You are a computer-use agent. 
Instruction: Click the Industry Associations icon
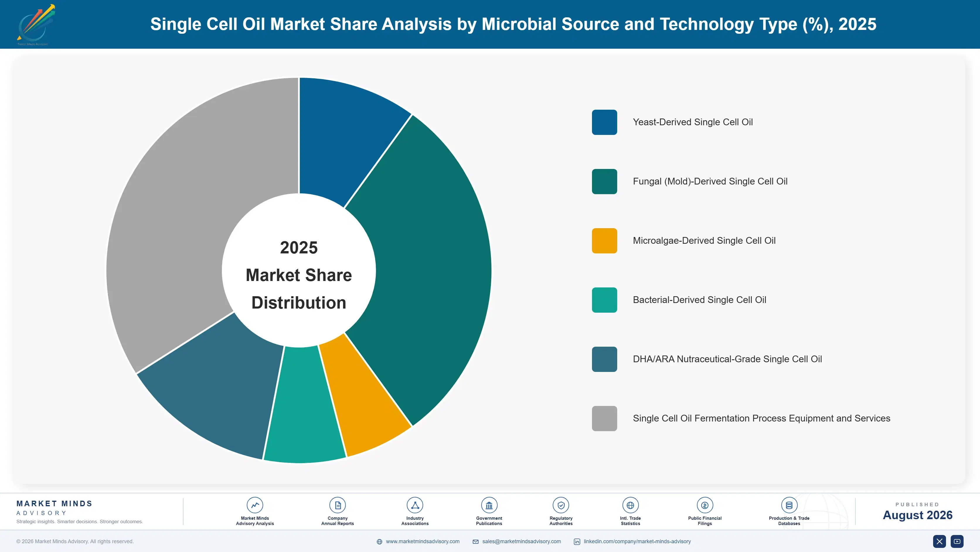(415, 505)
